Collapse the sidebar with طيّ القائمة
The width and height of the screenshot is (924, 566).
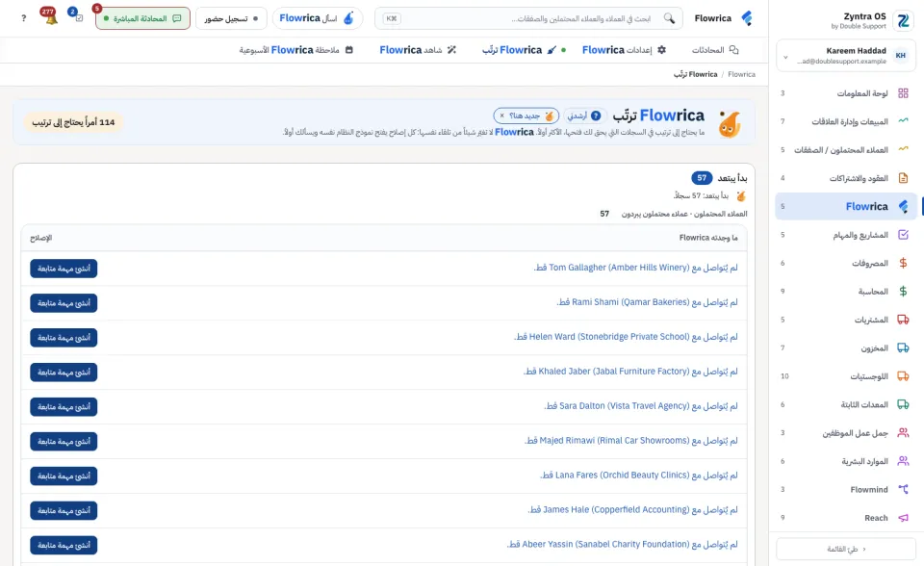pos(846,549)
